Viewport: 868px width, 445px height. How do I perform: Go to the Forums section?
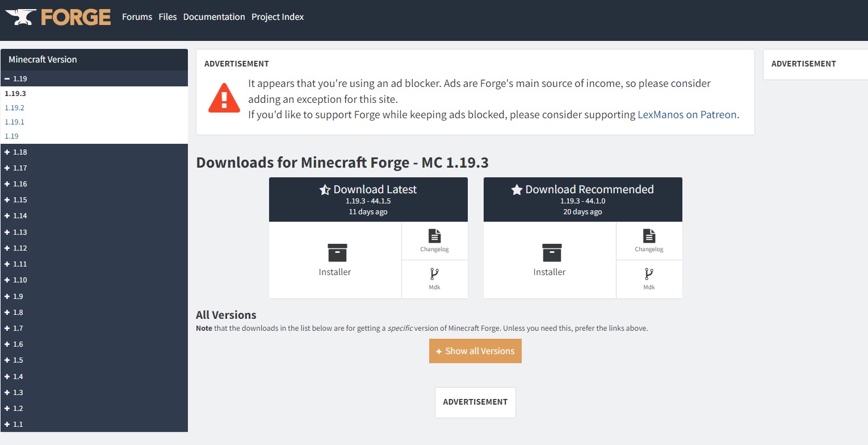[x=137, y=16]
